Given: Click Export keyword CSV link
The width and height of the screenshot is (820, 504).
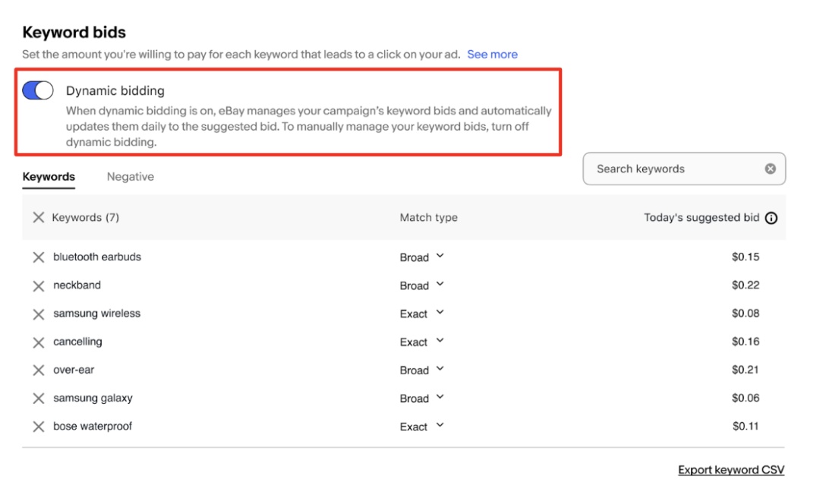Looking at the screenshot, I should (731, 470).
